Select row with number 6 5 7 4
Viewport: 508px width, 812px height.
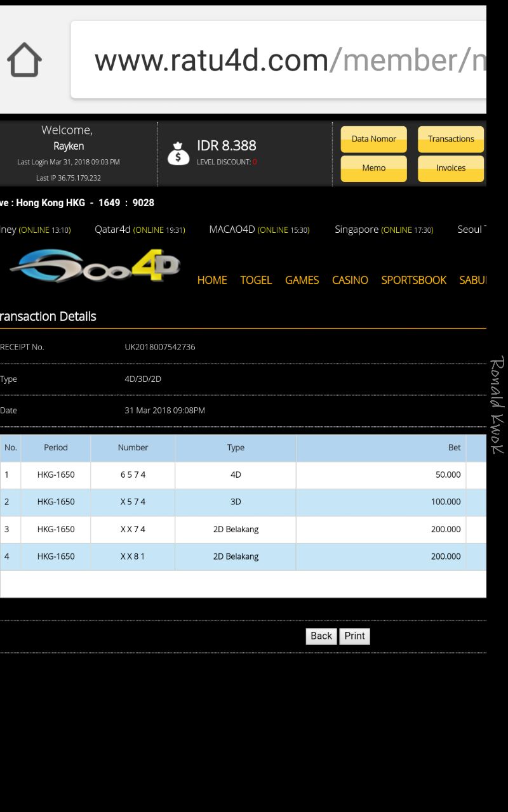tap(133, 475)
